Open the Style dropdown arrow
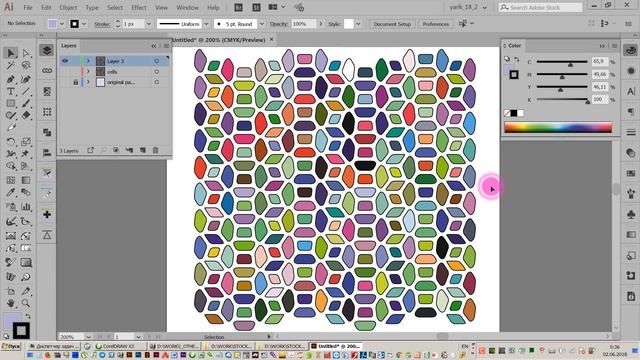 pyautogui.click(x=358, y=24)
